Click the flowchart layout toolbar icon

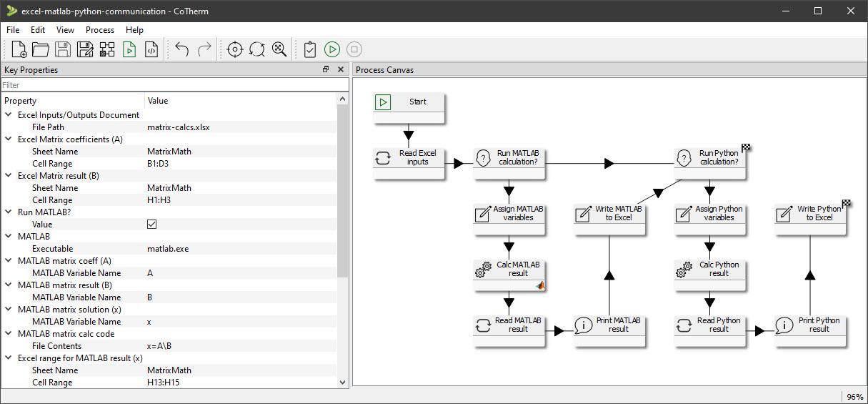click(107, 49)
